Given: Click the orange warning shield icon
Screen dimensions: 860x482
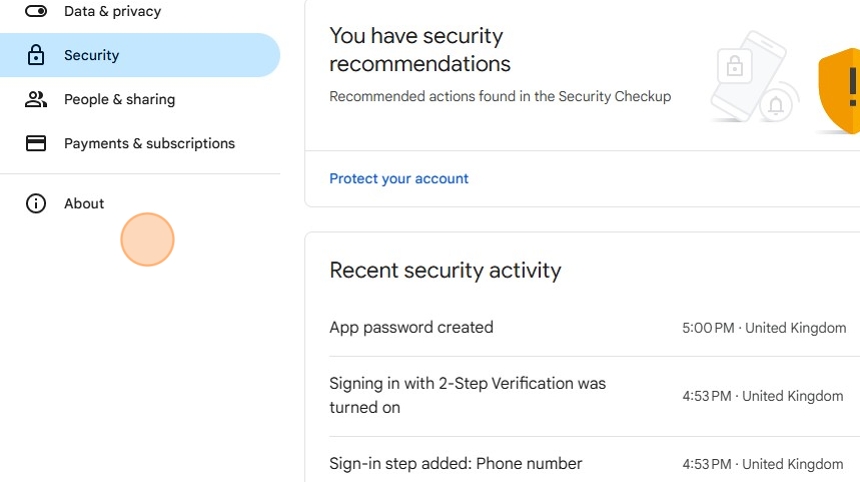Looking at the screenshot, I should [x=840, y=90].
